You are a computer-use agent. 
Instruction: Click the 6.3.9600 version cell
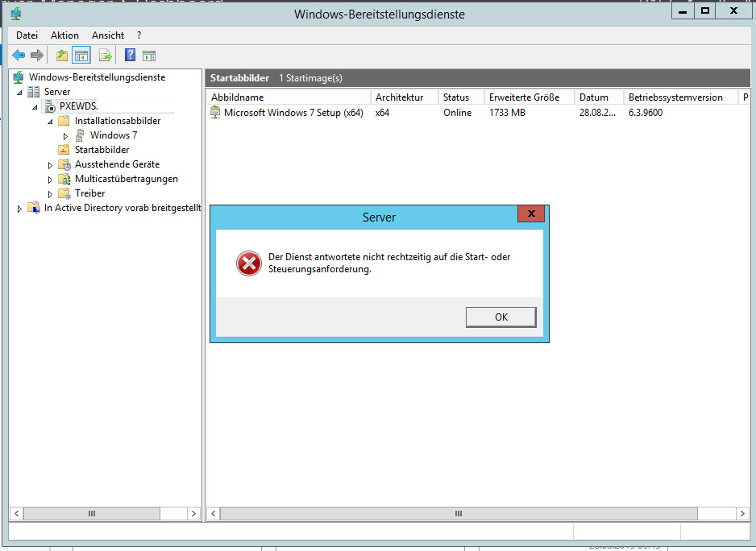[646, 112]
